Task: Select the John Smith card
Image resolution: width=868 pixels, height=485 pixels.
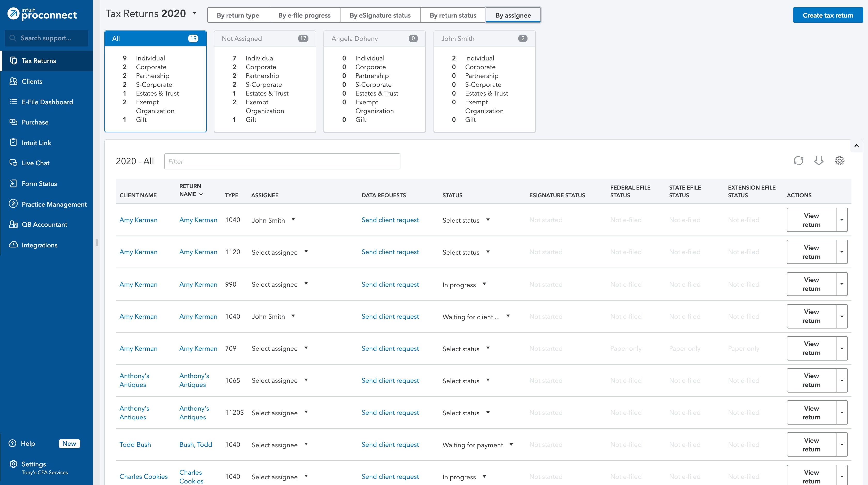Action: (484, 81)
